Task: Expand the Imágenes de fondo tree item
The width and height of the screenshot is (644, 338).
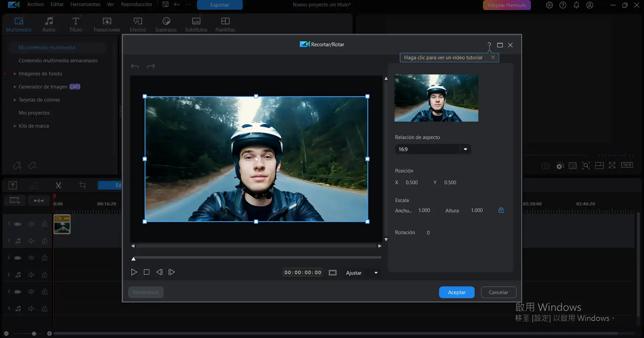Action: 15,74
